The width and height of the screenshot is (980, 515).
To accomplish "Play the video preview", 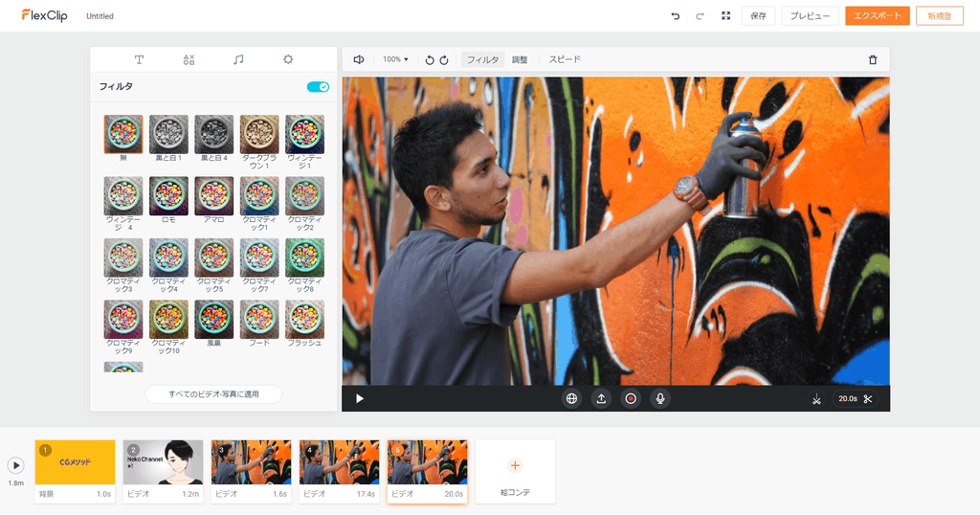I will pyautogui.click(x=360, y=398).
